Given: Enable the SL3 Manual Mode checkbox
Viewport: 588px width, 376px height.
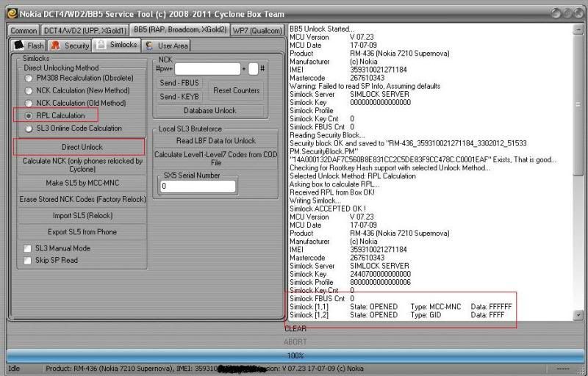Looking at the screenshot, I should click(28, 249).
